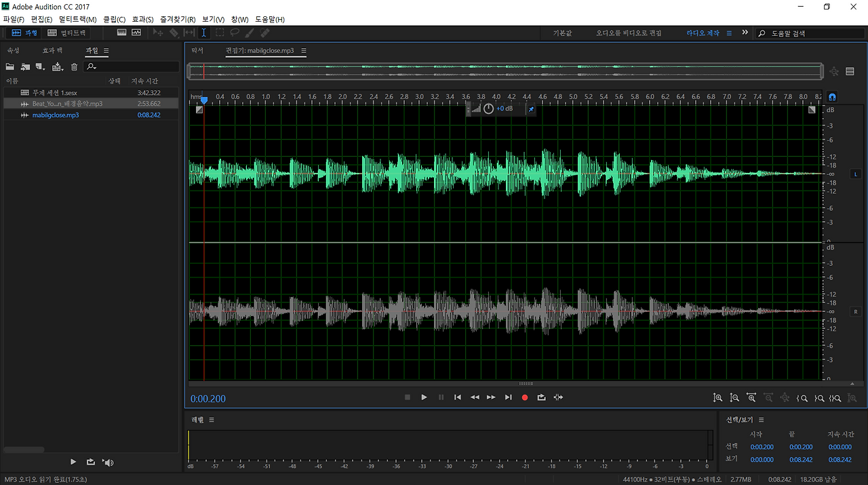Toggle Loop Playback button

[541, 397]
